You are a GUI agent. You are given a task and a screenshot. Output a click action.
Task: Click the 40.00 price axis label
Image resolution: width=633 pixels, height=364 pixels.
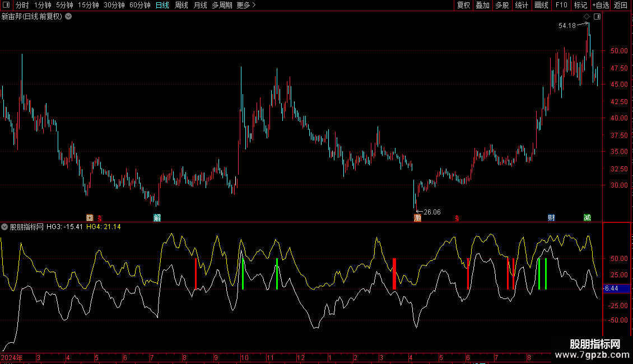pyautogui.click(x=619, y=118)
